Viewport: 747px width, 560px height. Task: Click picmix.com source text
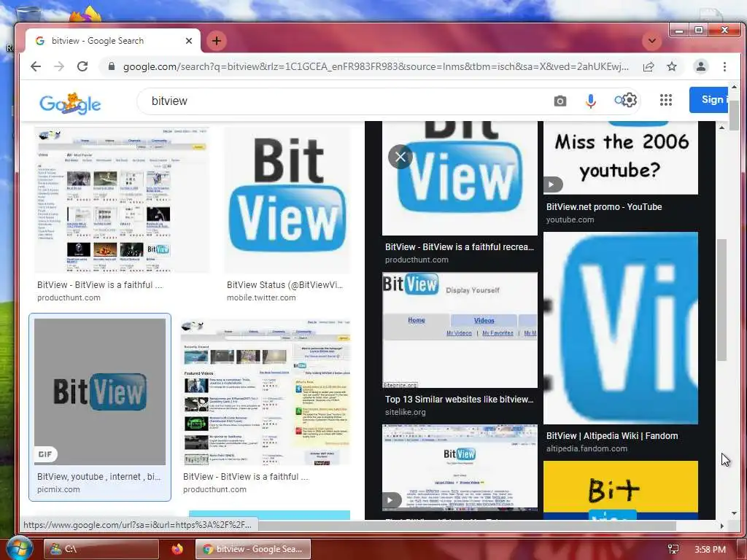pyautogui.click(x=58, y=489)
